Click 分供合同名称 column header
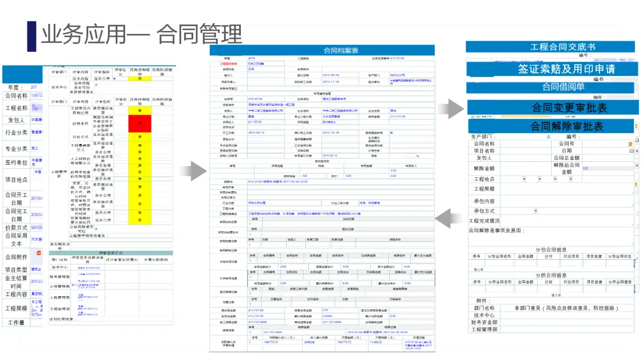 (500, 282)
